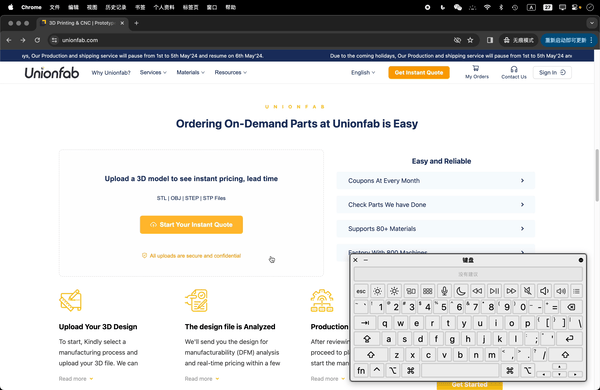Expand Supports 80+ Materials row

coord(435,229)
